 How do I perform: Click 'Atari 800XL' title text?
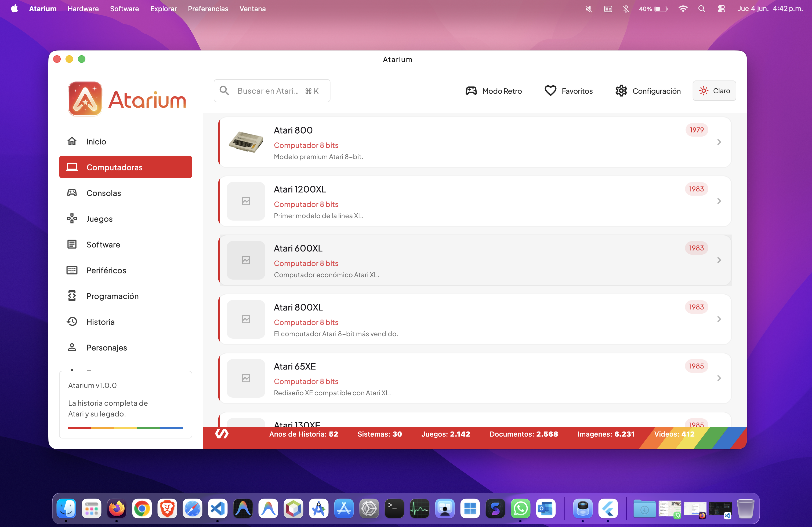click(298, 307)
